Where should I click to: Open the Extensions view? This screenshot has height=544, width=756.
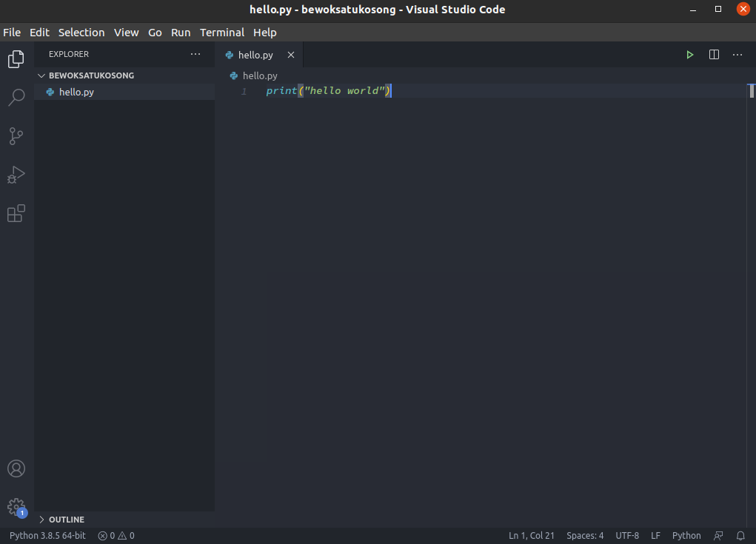[x=16, y=213]
